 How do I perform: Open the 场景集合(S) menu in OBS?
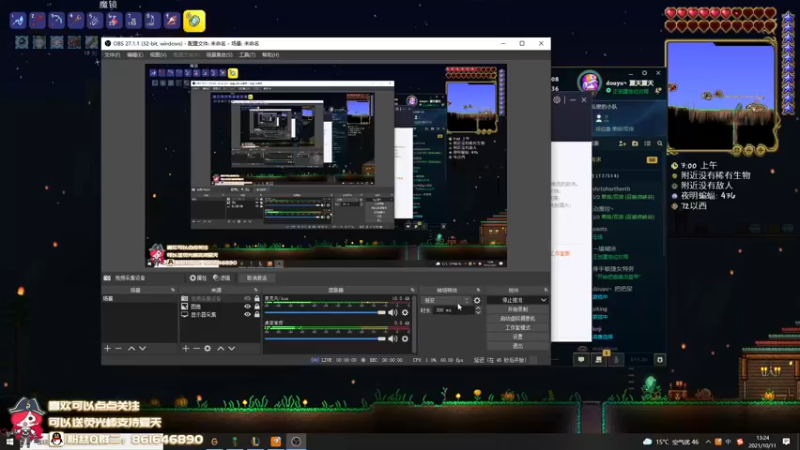[x=219, y=55]
